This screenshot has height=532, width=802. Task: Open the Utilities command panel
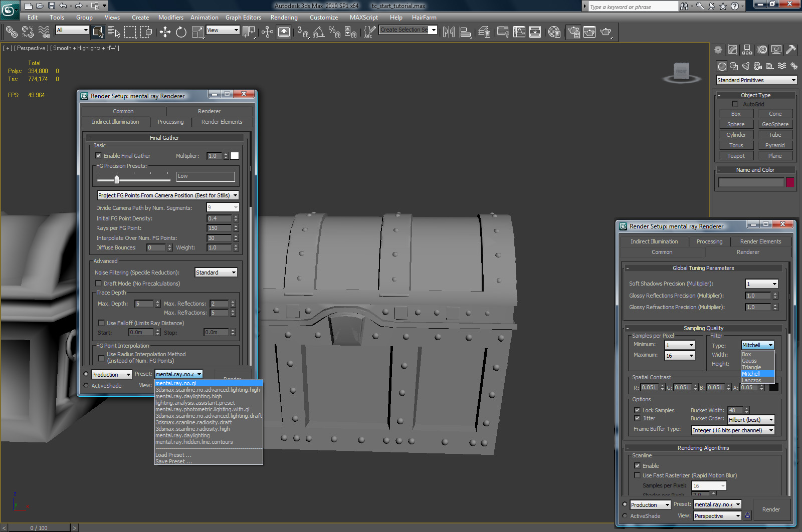coord(791,50)
